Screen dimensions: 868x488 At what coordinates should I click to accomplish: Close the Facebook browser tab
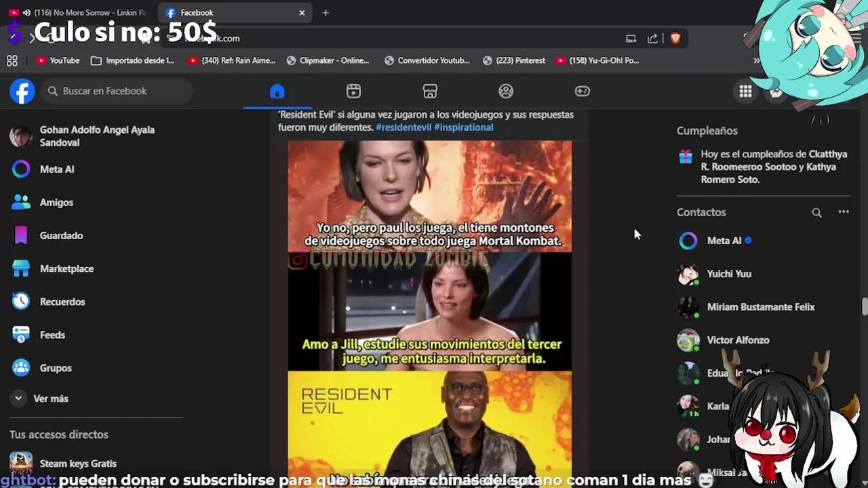tap(302, 12)
